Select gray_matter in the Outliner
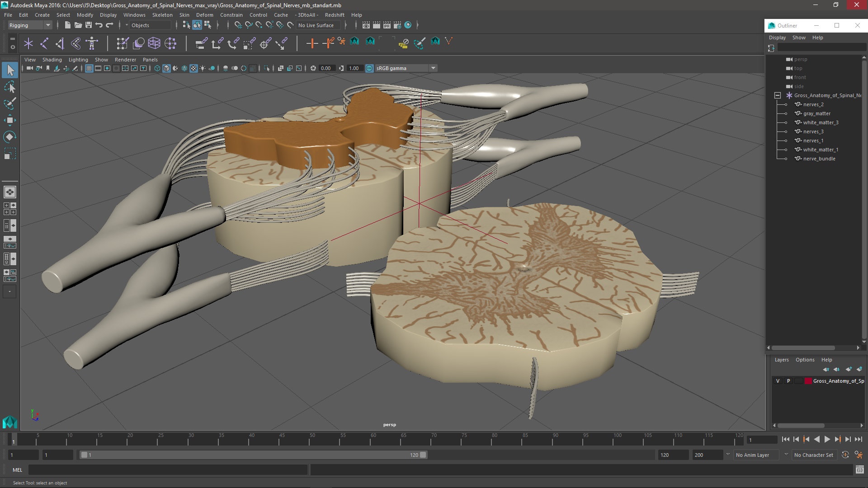The image size is (868, 488). (816, 113)
